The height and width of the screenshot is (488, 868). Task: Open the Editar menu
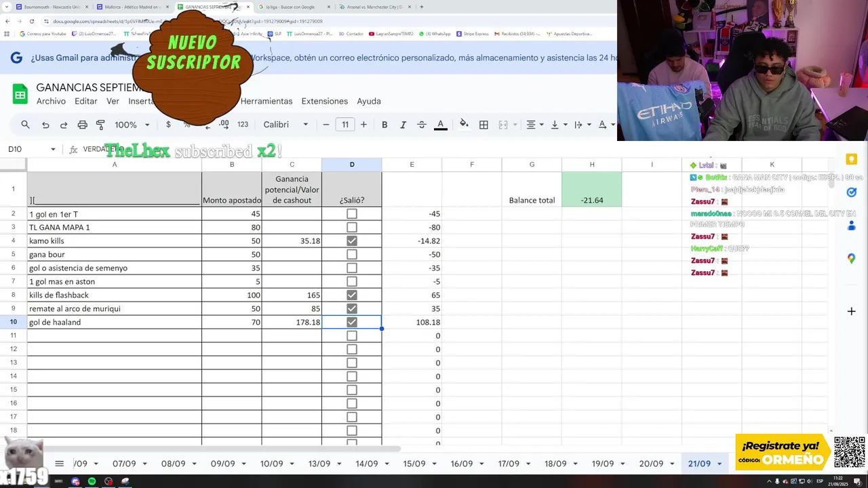coord(85,101)
